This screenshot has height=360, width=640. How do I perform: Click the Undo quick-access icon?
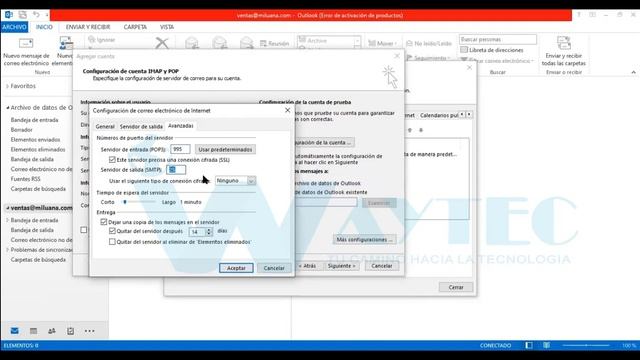(x=36, y=15)
